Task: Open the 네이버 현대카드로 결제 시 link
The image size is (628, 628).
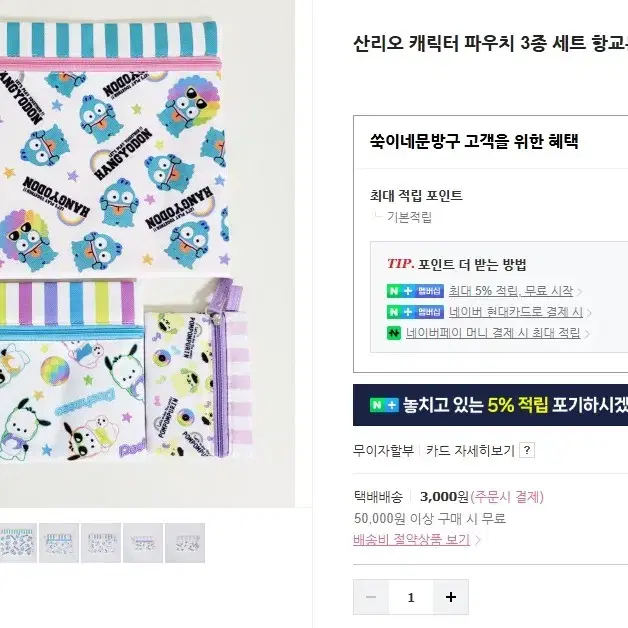Action: click(516, 312)
